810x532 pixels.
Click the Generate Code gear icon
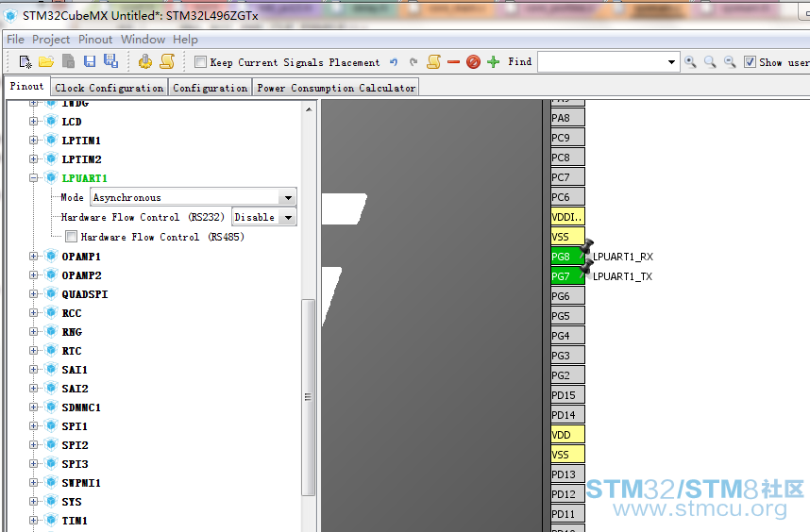click(145, 62)
